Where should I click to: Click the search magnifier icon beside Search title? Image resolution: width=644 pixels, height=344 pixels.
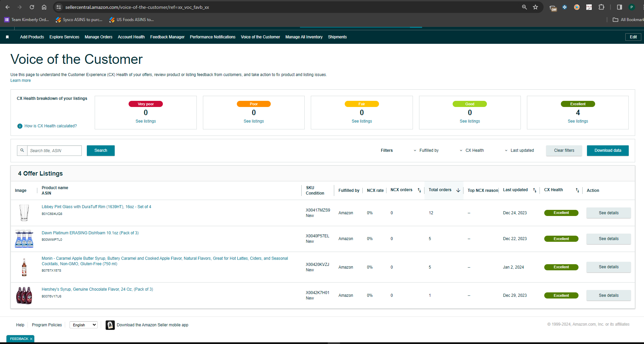(22, 150)
